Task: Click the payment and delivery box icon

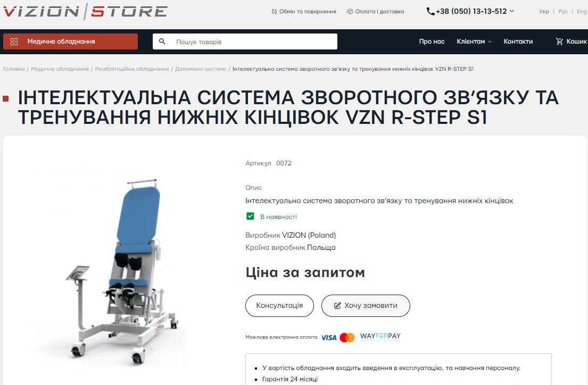Action: coord(350,12)
